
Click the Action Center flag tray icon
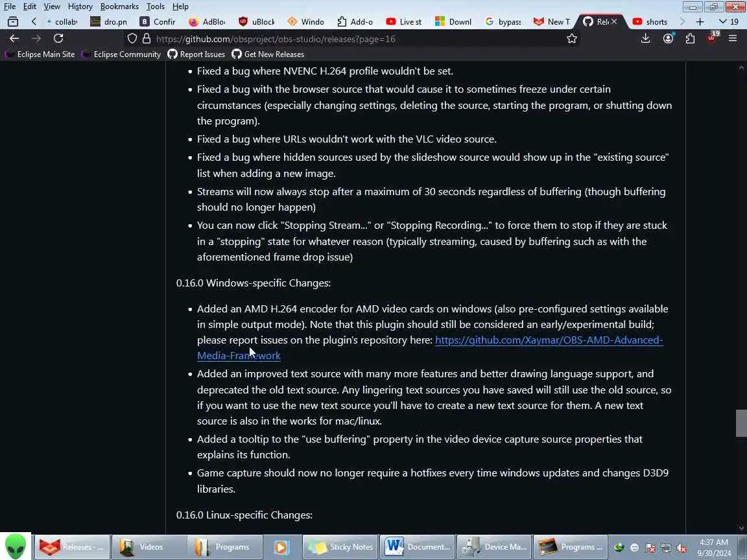[x=650, y=548]
